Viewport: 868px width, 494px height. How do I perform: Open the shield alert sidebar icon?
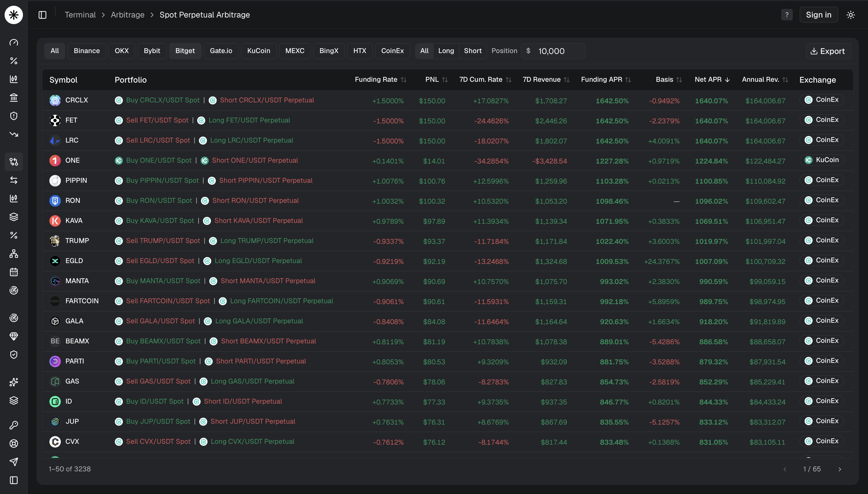pyautogui.click(x=13, y=116)
